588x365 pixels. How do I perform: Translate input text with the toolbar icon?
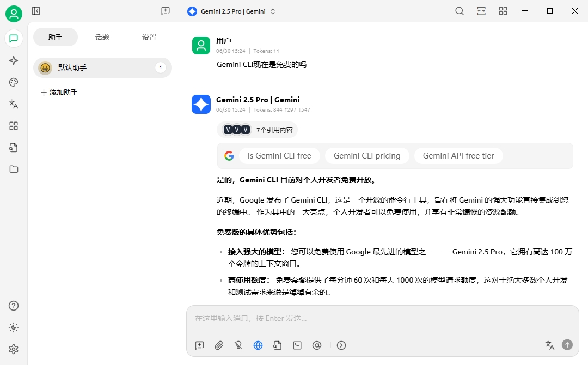(550, 345)
